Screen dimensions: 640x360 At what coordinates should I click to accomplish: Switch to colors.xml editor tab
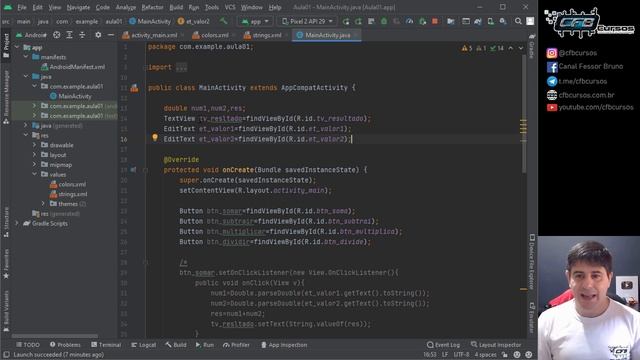[214, 35]
